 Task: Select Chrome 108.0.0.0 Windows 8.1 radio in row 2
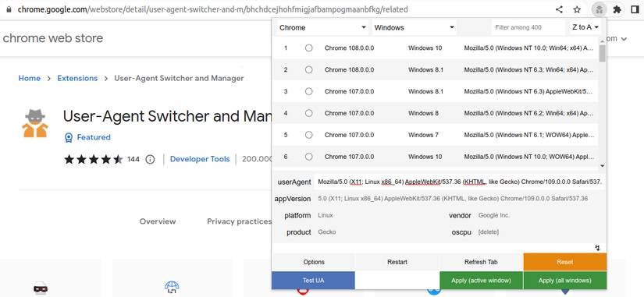[x=309, y=69]
